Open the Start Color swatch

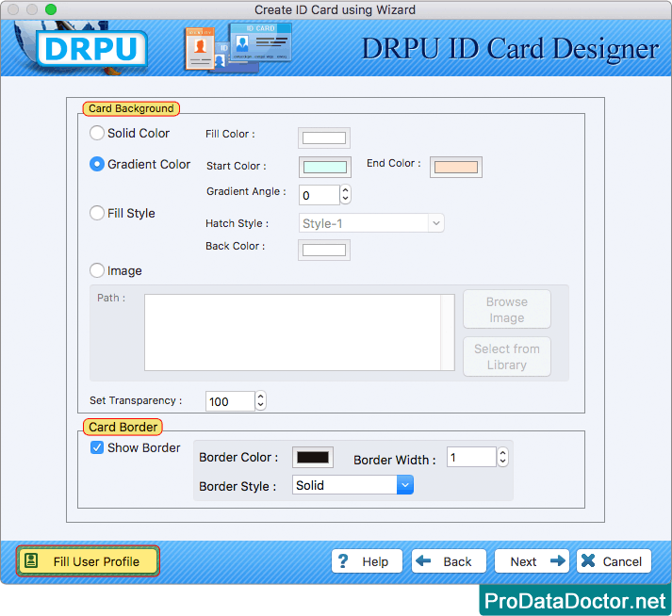click(x=325, y=167)
